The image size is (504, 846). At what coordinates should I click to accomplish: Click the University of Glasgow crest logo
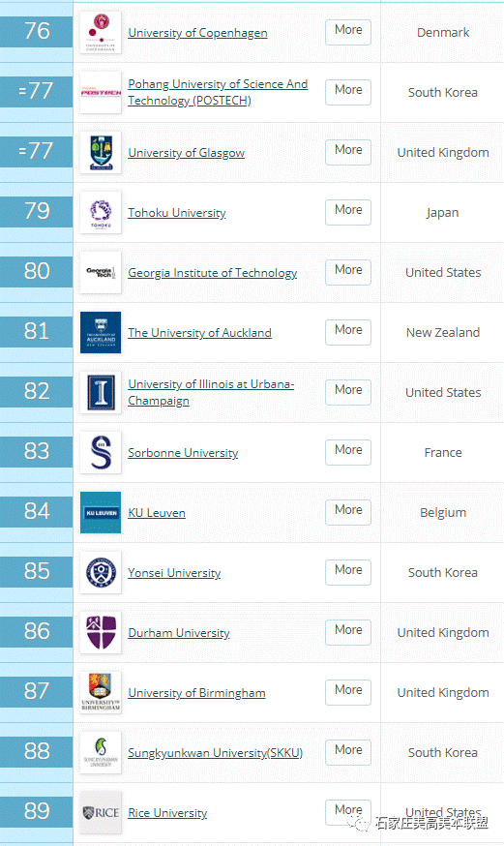(x=101, y=153)
